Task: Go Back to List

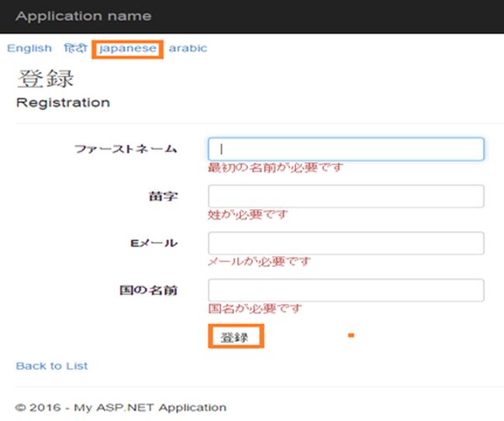Action: (52, 366)
